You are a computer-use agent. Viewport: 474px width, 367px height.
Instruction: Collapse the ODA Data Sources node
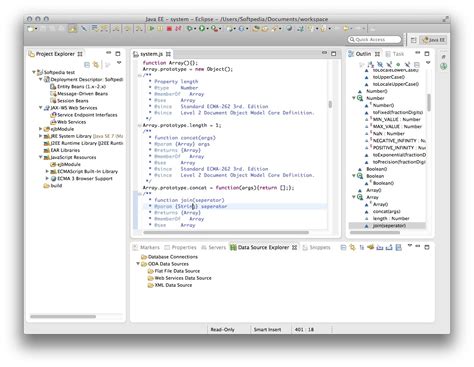click(x=138, y=264)
